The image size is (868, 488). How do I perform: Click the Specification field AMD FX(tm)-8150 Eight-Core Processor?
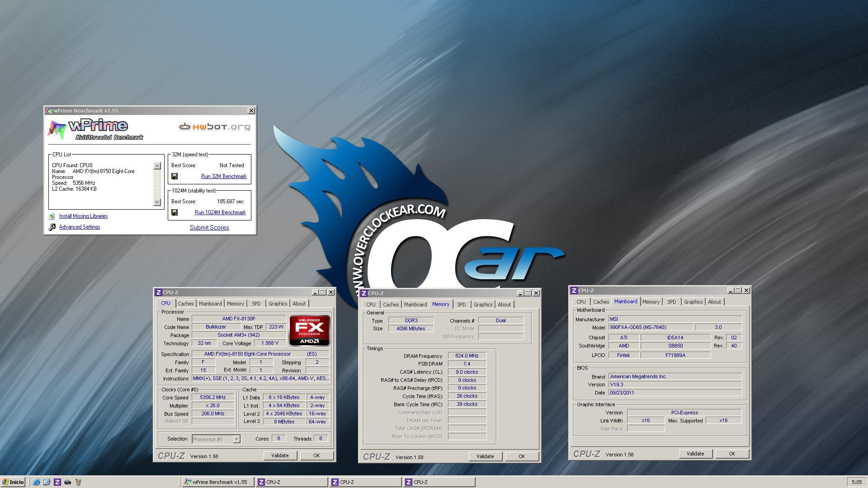pyautogui.click(x=260, y=354)
